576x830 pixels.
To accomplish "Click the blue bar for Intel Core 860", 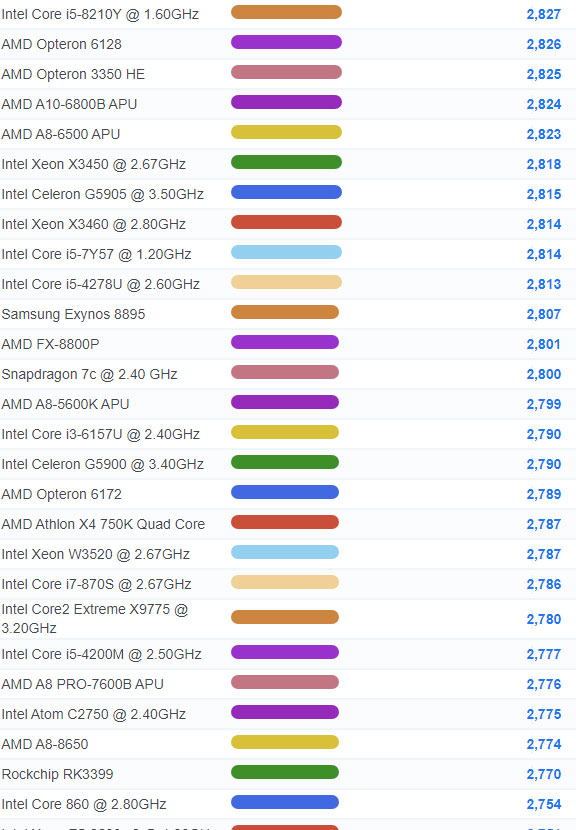I will (285, 802).
